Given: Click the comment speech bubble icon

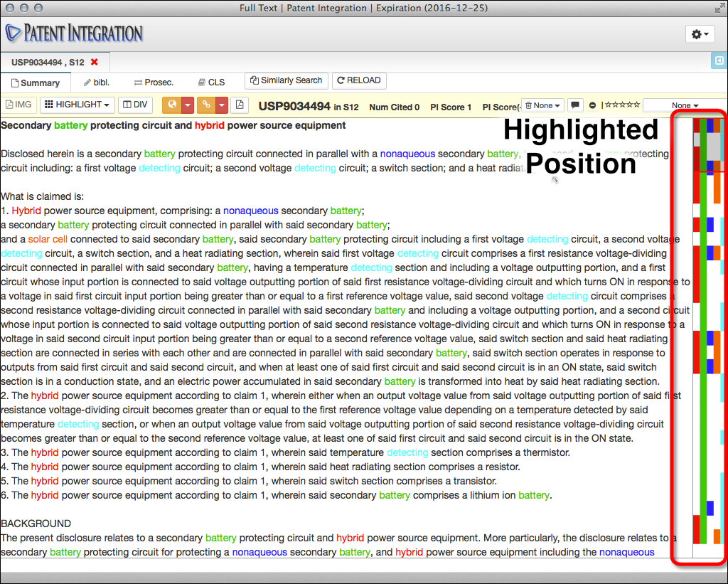Looking at the screenshot, I should tap(574, 105).
